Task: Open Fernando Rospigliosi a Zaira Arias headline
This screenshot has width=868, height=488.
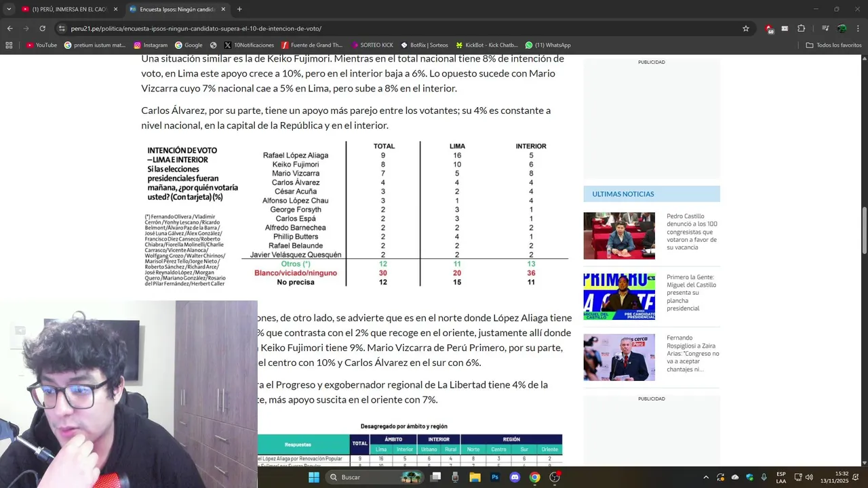Action: pyautogui.click(x=693, y=353)
